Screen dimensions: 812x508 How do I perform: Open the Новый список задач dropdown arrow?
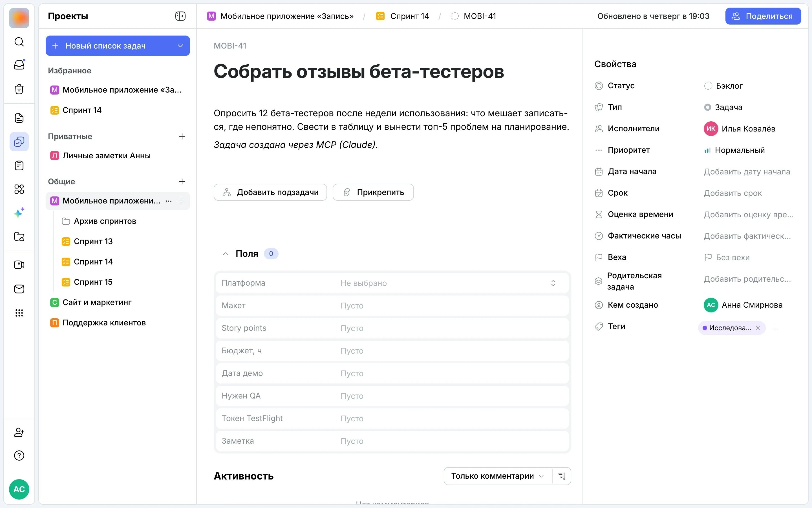pyautogui.click(x=180, y=46)
